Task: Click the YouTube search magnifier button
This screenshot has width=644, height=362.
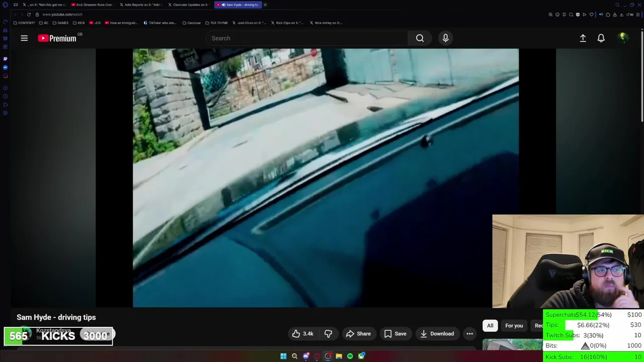Action: point(420,38)
